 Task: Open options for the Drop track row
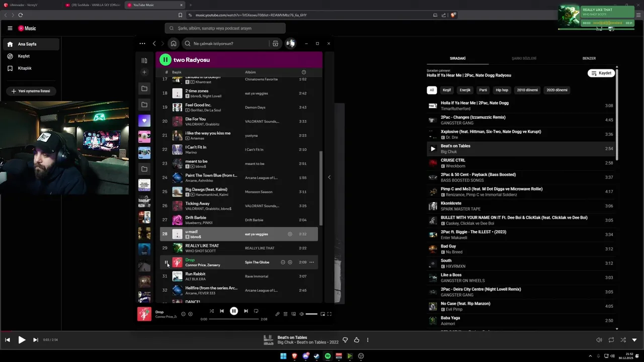(x=311, y=262)
